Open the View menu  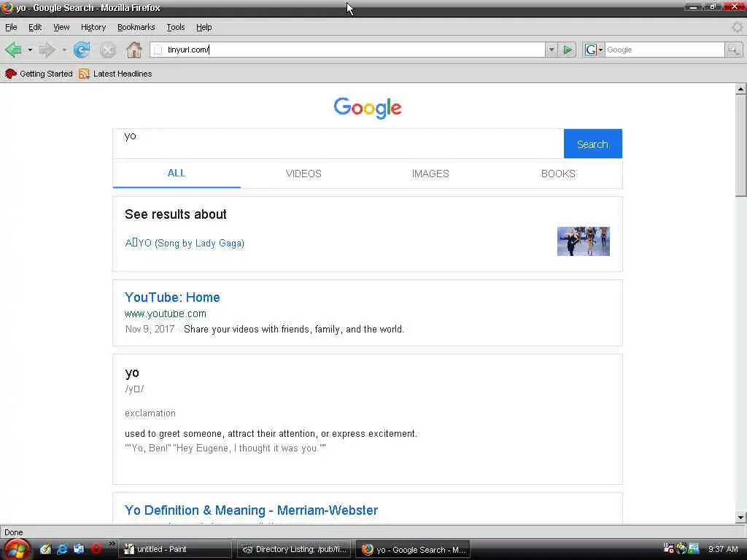click(x=61, y=27)
